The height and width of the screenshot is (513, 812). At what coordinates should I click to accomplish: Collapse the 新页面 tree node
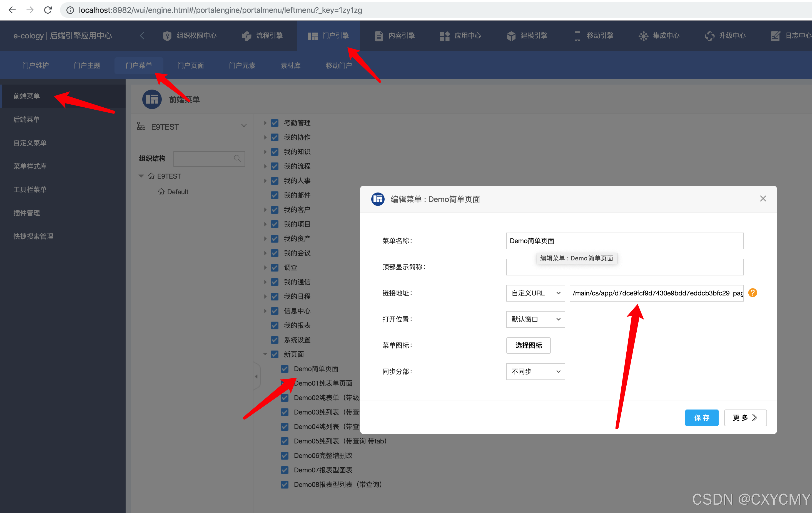(265, 354)
